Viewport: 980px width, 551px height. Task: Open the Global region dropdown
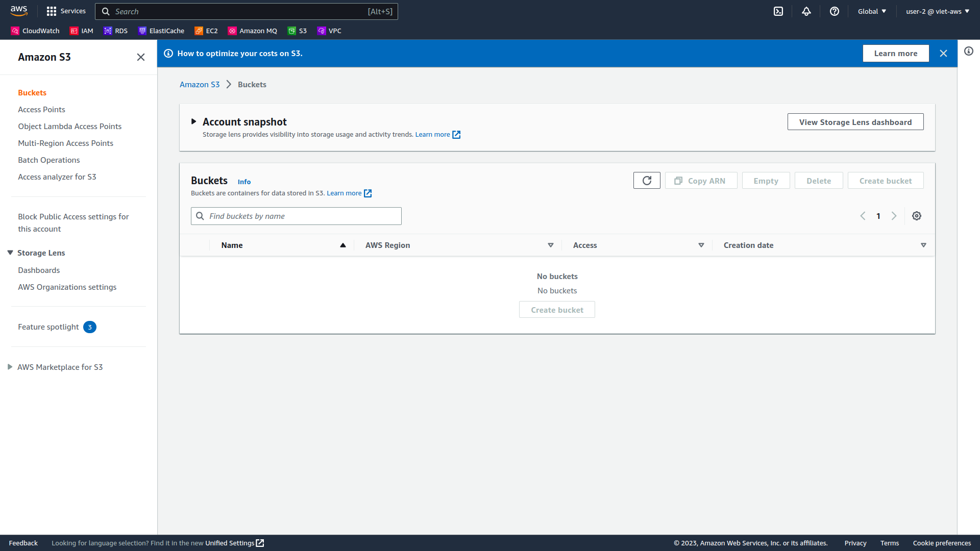pos(872,11)
